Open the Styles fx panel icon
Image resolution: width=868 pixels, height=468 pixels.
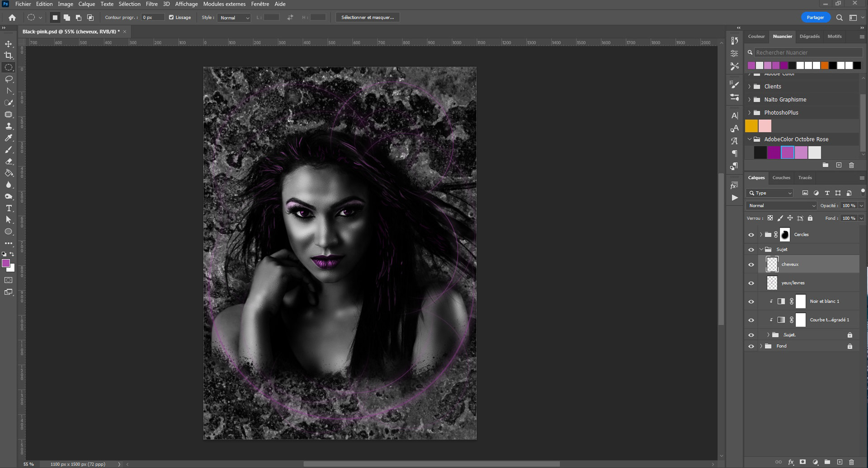(x=734, y=185)
